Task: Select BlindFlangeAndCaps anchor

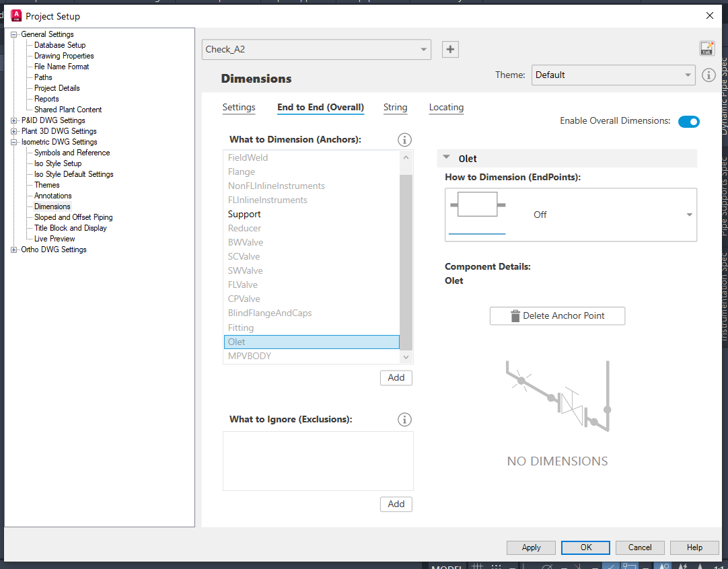Action: pyautogui.click(x=311, y=313)
